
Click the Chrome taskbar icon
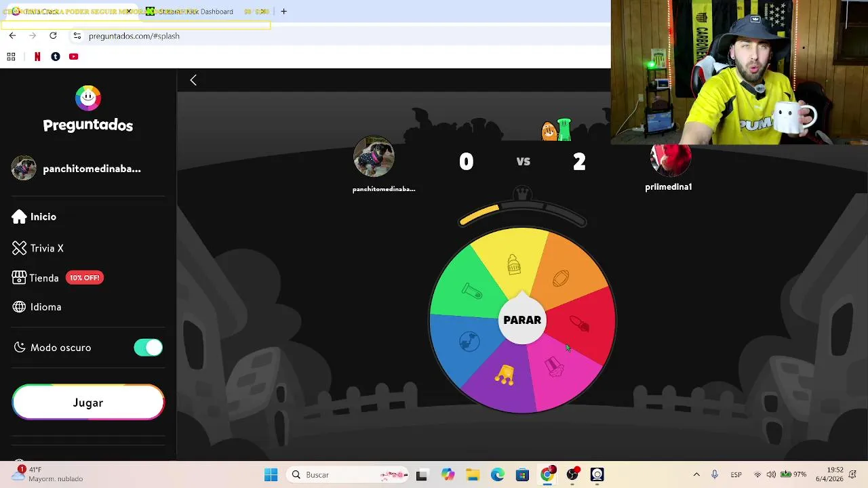click(547, 475)
